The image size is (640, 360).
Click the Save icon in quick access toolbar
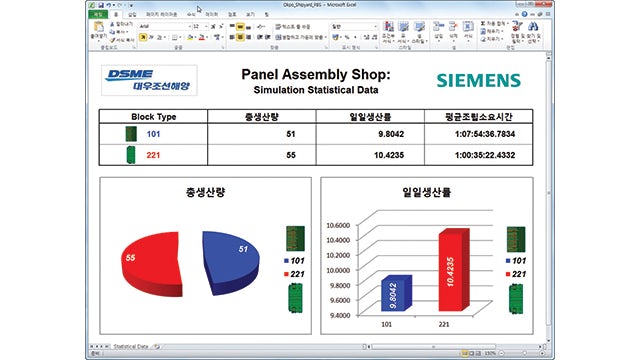[x=101, y=5]
